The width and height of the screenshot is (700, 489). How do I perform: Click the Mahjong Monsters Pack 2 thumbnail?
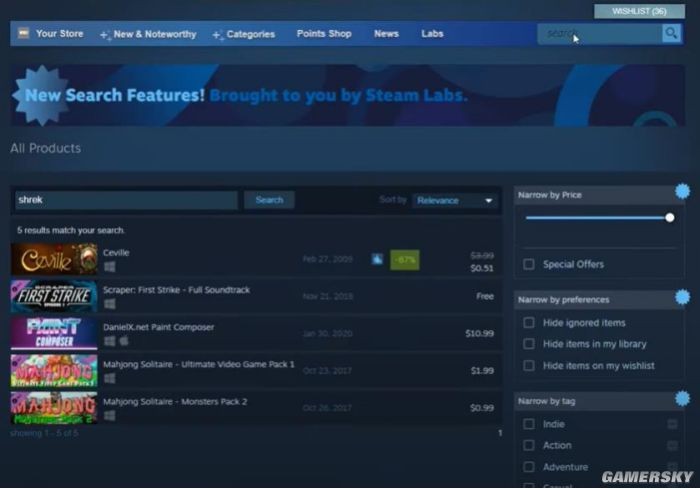click(54, 408)
